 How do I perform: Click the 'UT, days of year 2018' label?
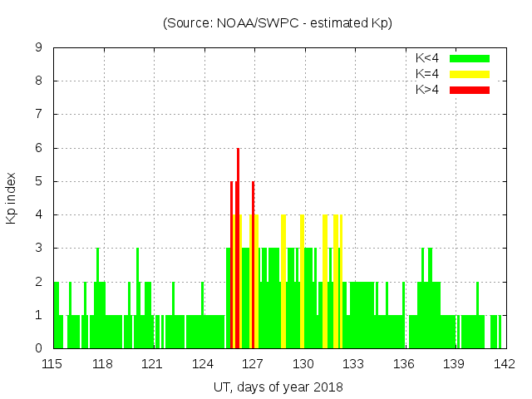tap(278, 387)
